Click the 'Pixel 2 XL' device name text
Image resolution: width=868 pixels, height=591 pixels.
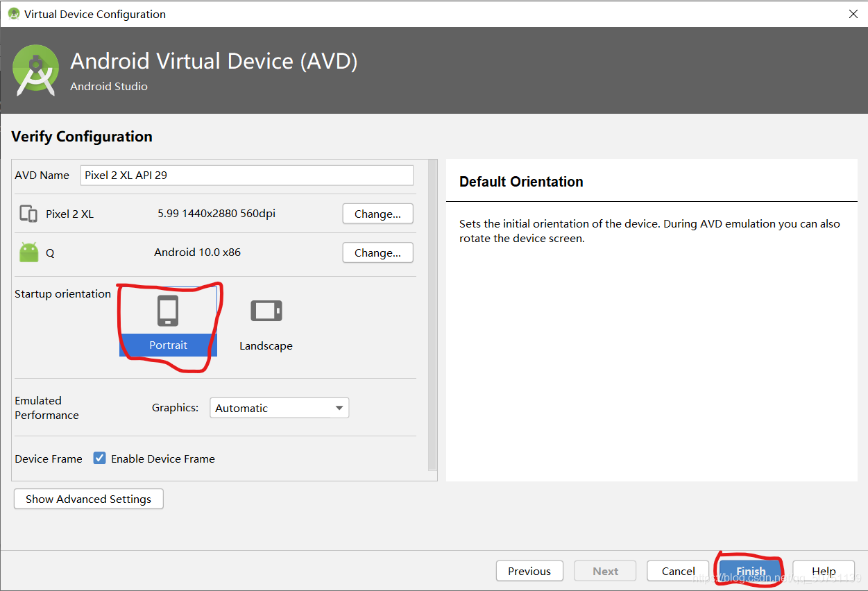coord(69,214)
